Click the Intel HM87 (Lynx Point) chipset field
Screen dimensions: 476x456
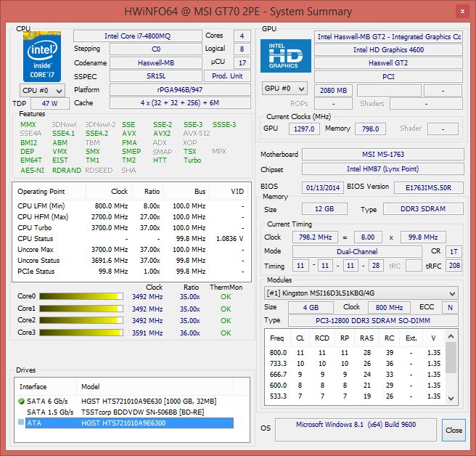coord(383,169)
